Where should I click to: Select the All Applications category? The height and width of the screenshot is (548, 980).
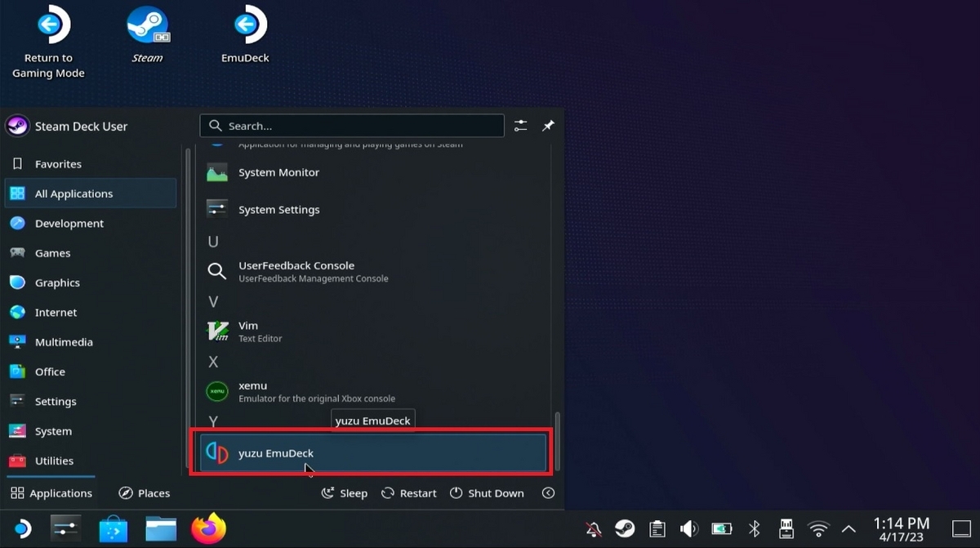click(91, 194)
